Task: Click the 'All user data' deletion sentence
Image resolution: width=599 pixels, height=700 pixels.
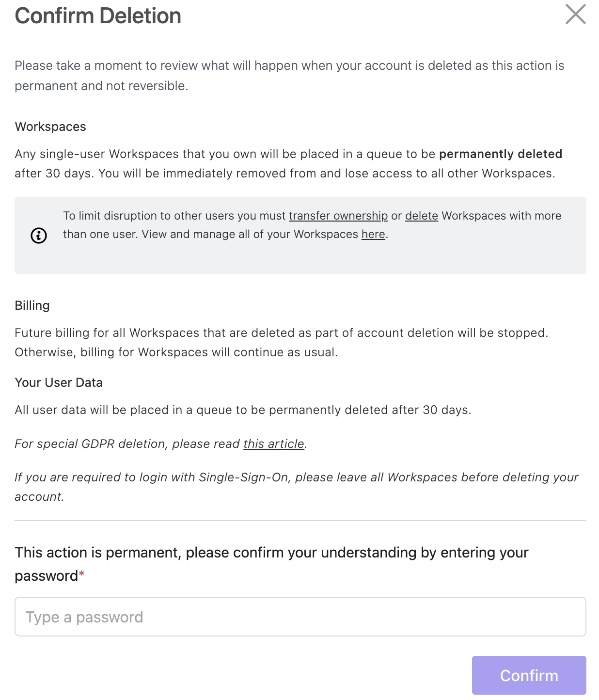Action: coord(242,410)
